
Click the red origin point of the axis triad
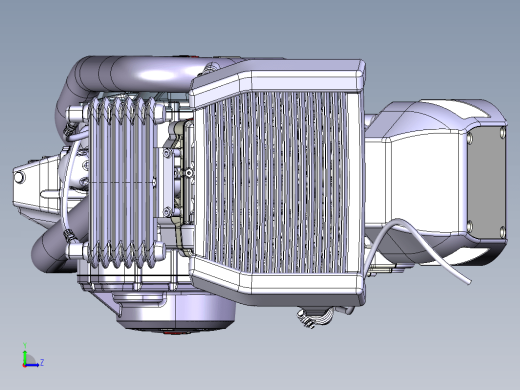click(24, 365)
